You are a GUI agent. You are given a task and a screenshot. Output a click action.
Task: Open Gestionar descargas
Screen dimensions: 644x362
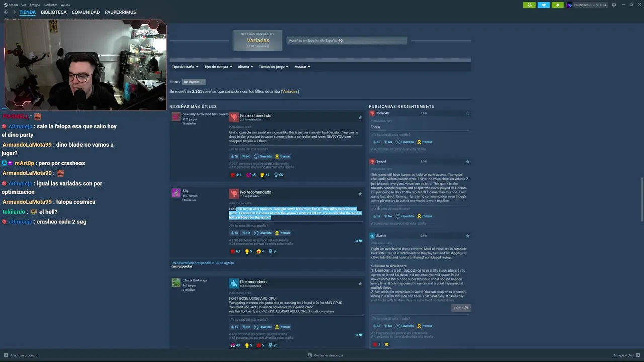[x=326, y=355]
